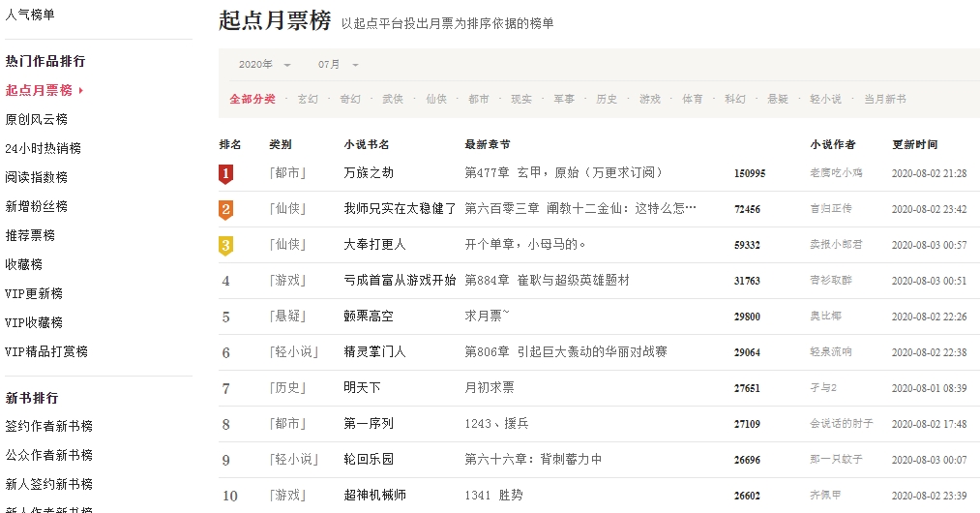
Task: Filter the ranking by 玄幻 category
Action: (308, 99)
